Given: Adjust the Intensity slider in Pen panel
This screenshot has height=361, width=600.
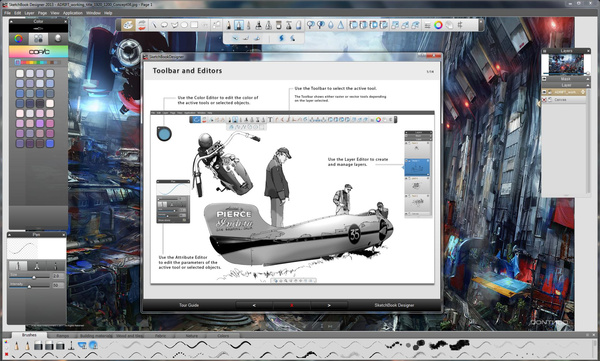Looking at the screenshot, I should [x=29, y=286].
